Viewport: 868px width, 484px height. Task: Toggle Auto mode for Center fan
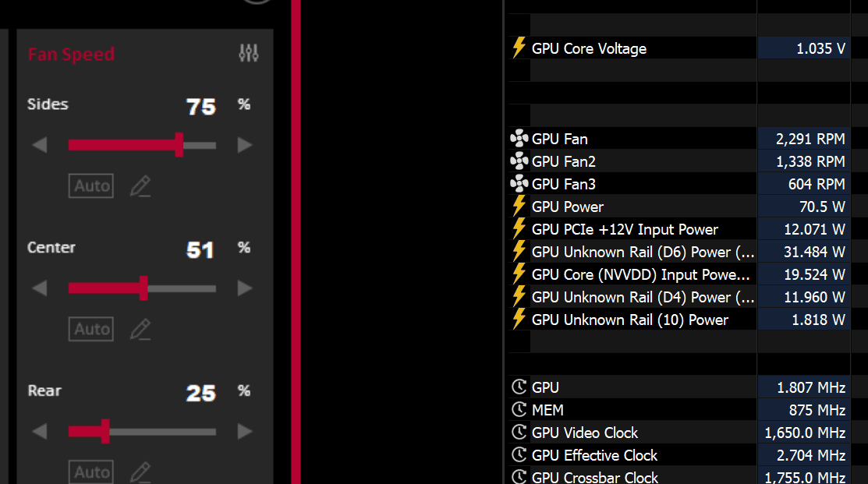pyautogui.click(x=92, y=329)
